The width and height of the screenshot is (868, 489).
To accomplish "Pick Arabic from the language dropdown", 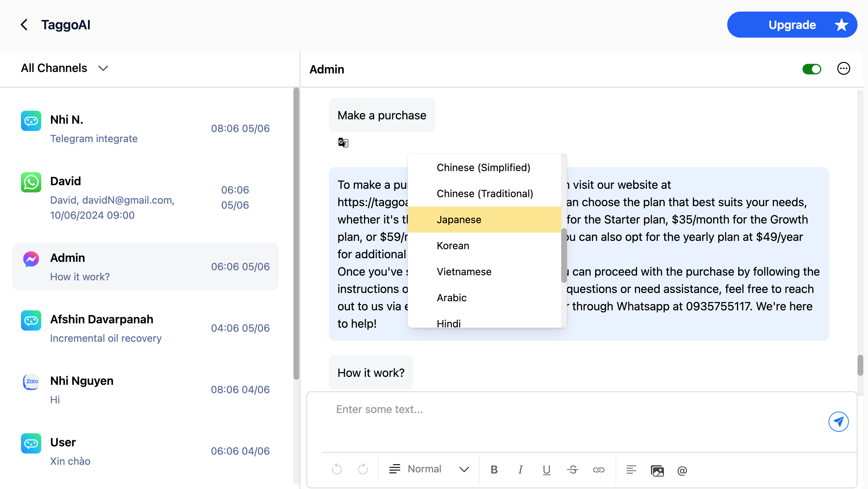I will pyautogui.click(x=484, y=298).
